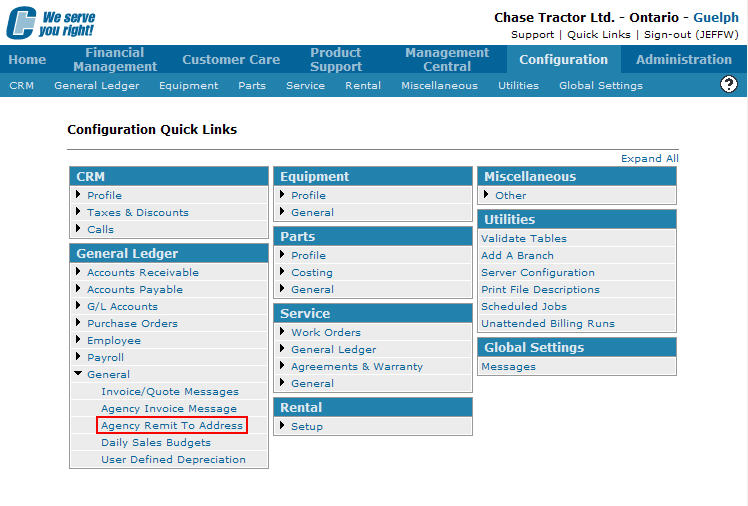Expand the Taxes & Discounts arrow
This screenshot has width=748, height=506.
[78, 211]
